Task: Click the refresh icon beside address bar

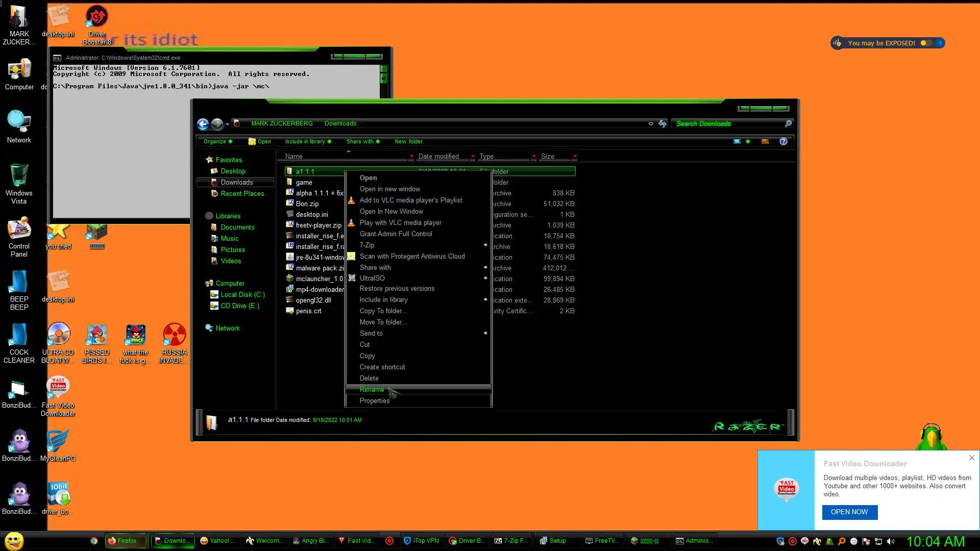Action: point(663,123)
